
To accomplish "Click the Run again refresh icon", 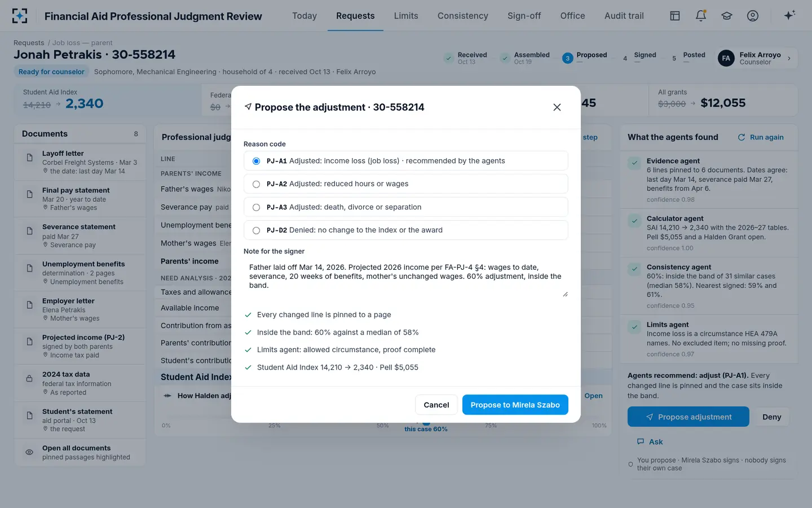I will 742,137.
